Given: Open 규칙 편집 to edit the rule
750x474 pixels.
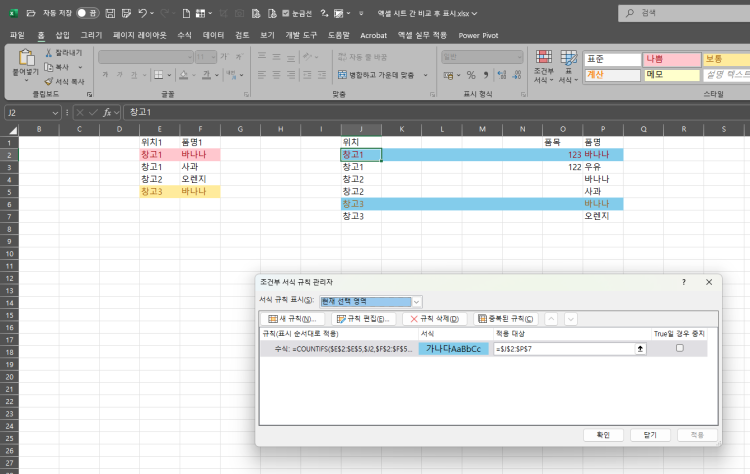Looking at the screenshot, I should point(364,319).
